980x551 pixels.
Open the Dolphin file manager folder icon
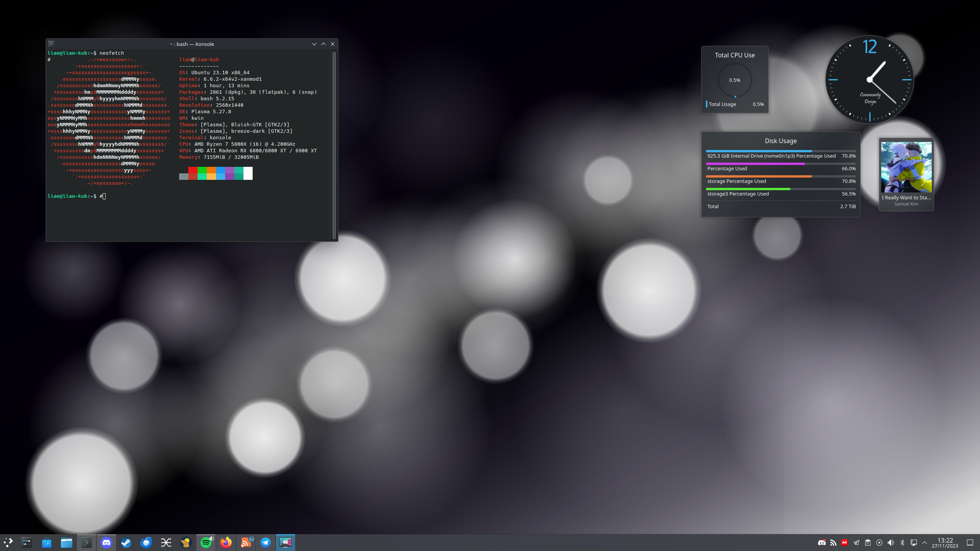click(x=67, y=543)
